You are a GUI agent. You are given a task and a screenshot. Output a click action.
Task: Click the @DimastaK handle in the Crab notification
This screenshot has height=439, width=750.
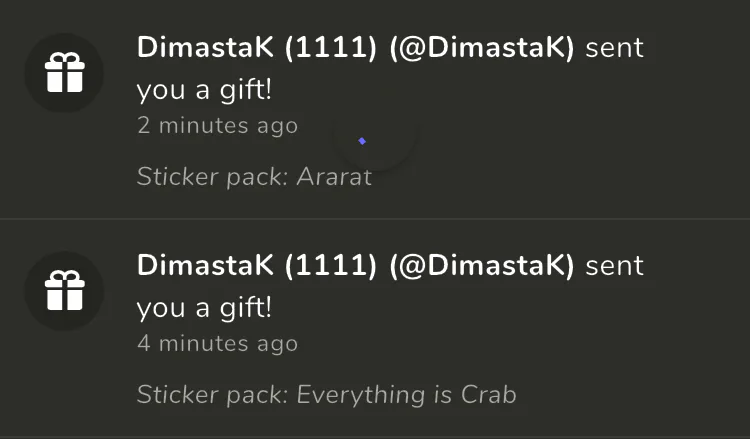coord(482,265)
